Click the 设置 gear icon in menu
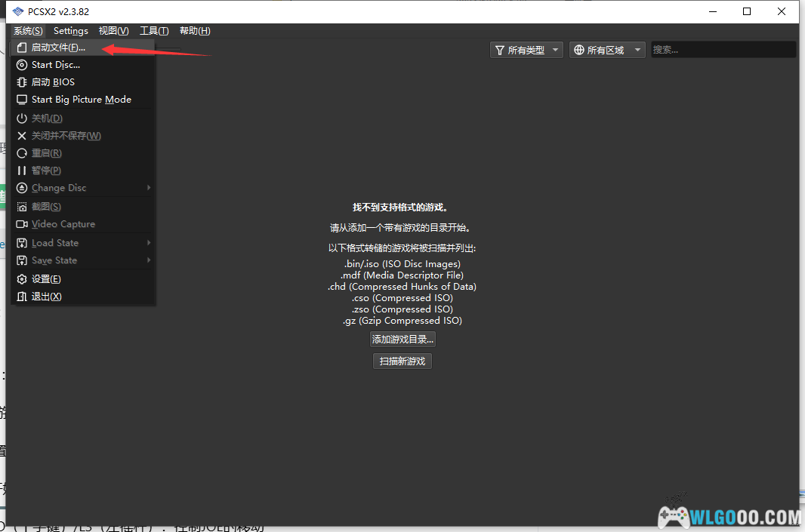805x532 pixels. click(x=22, y=279)
